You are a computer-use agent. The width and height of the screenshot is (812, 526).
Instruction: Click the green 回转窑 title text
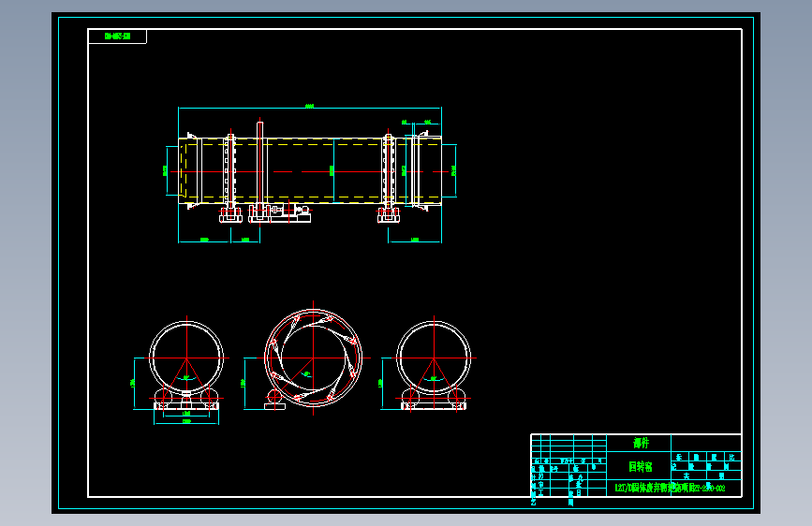click(641, 467)
